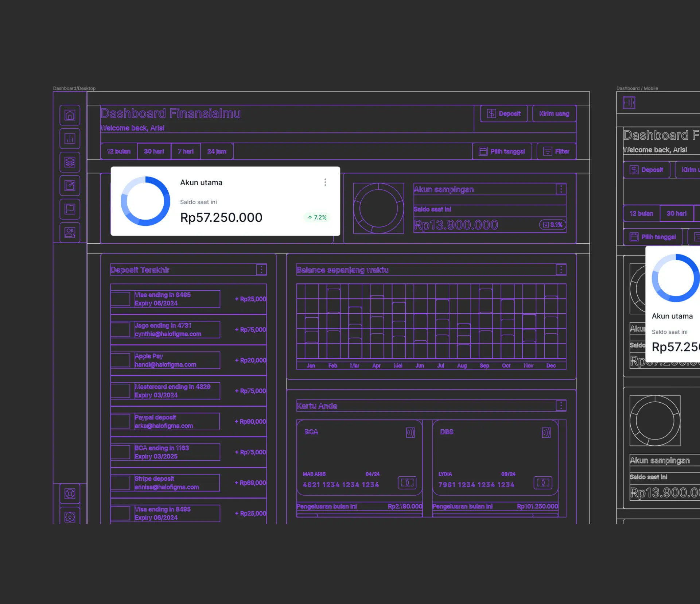This screenshot has width=700, height=604.
Task: Open the flag icon in sidebar
Action: [x=70, y=209]
